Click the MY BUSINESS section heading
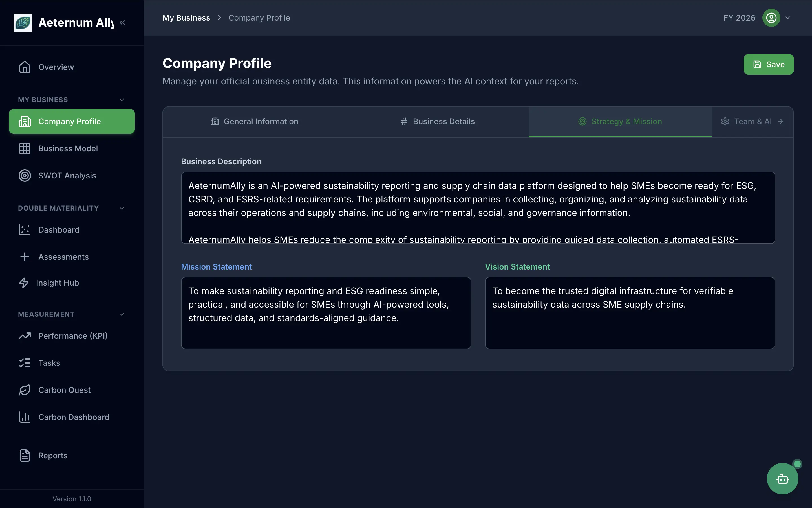Image resolution: width=812 pixels, height=508 pixels. pos(43,100)
